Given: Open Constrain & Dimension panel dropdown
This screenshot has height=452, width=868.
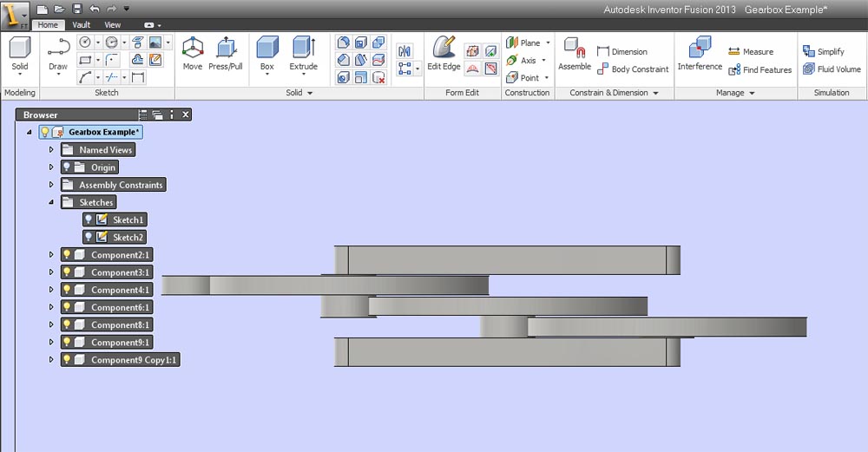Looking at the screenshot, I should click(x=656, y=93).
